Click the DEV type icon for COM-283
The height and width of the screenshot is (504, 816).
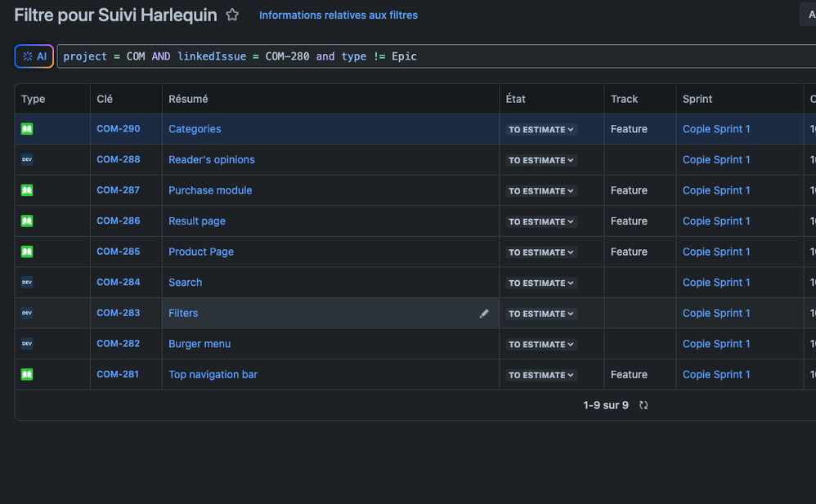(x=27, y=313)
